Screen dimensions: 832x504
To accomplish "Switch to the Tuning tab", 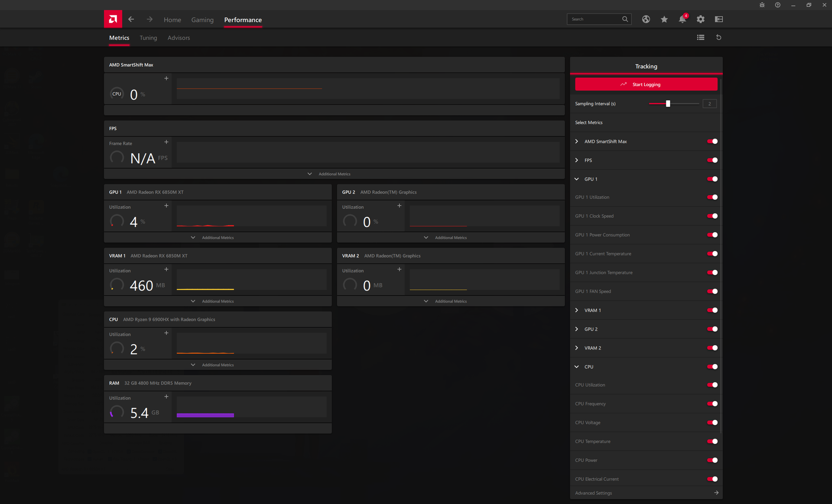I will (x=148, y=38).
